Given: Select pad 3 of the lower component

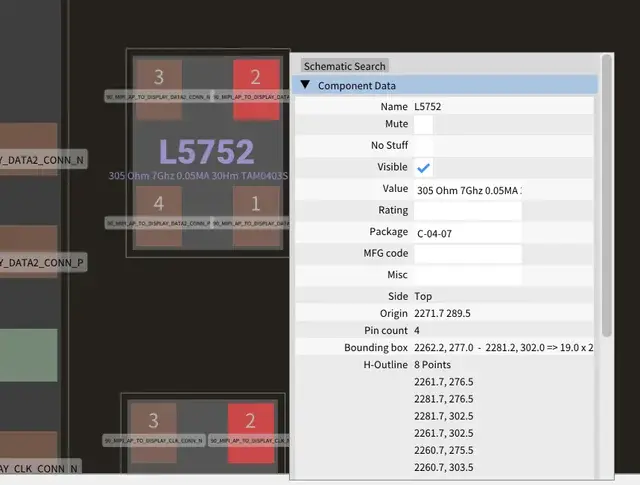Looking at the screenshot, I should pos(153,421).
